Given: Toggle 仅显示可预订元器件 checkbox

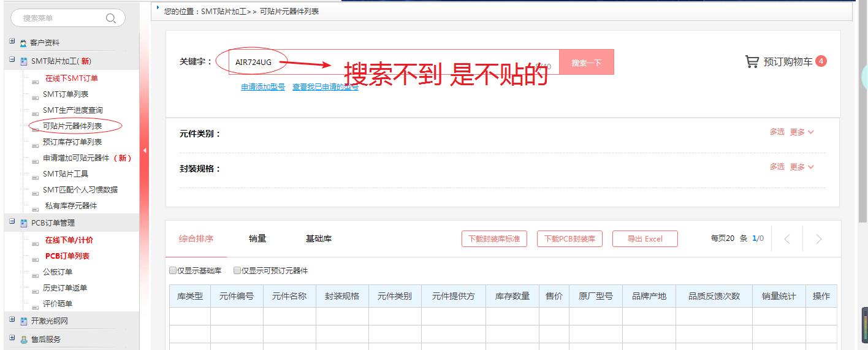Looking at the screenshot, I should [237, 270].
